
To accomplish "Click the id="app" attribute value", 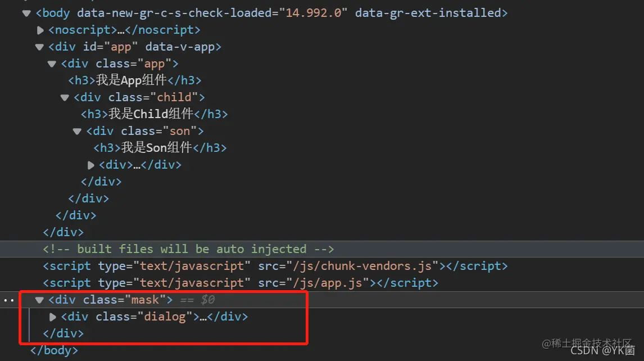I will click(121, 47).
